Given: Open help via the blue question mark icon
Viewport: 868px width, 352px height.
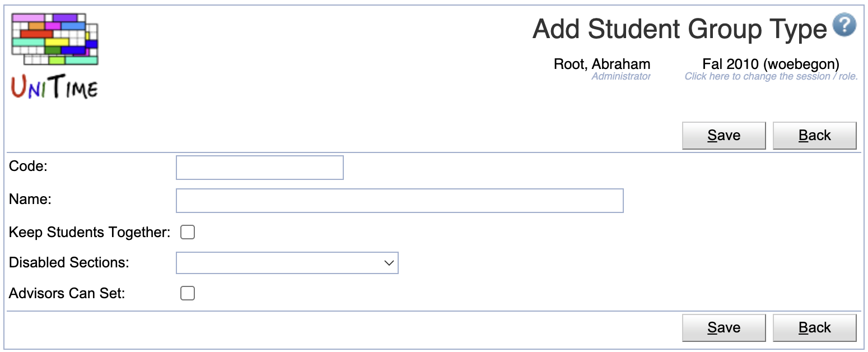Looking at the screenshot, I should click(x=844, y=26).
